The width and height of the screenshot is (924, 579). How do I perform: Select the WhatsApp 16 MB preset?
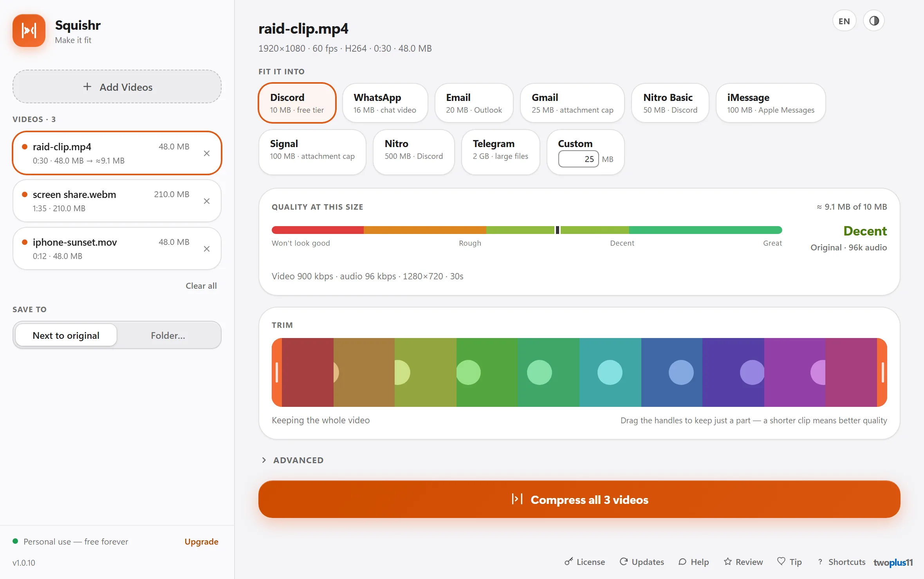(385, 103)
